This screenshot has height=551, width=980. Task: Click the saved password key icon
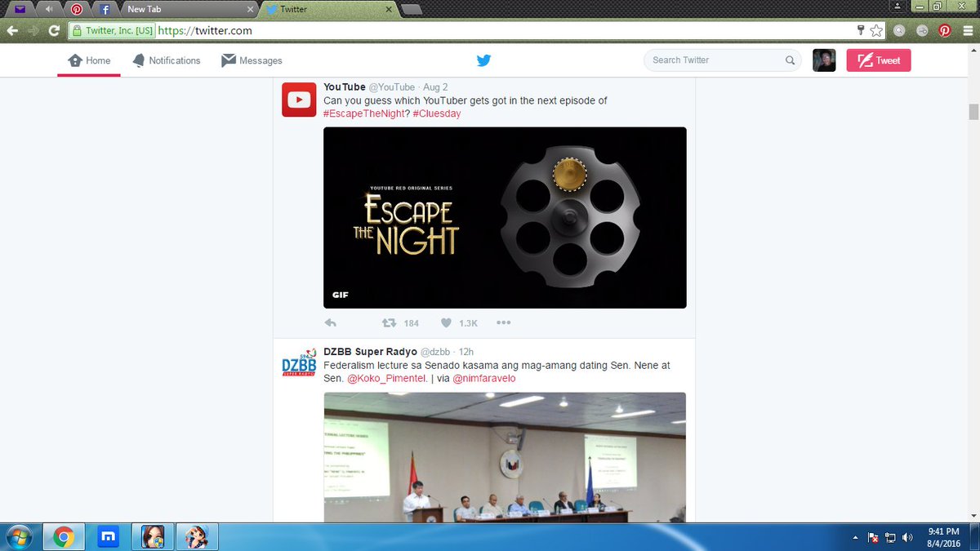pyautogui.click(x=861, y=31)
